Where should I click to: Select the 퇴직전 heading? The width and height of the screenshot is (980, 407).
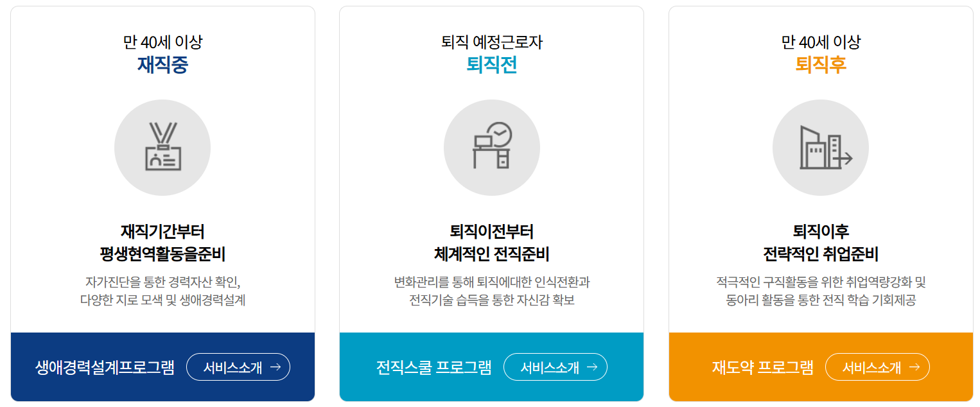[x=491, y=65]
